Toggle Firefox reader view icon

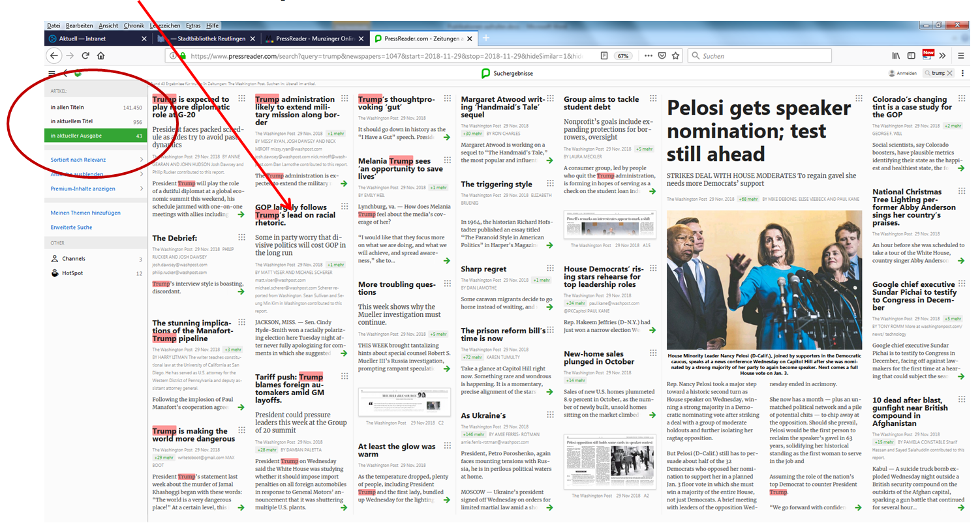[x=604, y=56]
